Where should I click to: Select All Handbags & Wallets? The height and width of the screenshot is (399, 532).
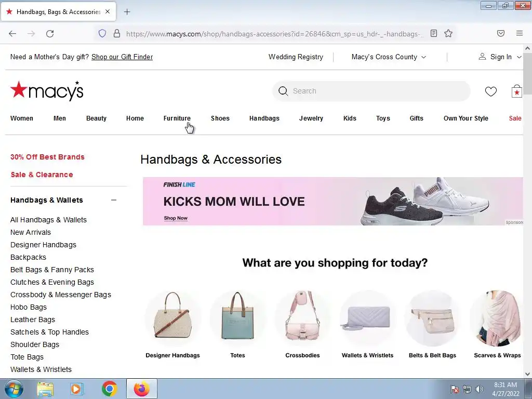pos(48,220)
